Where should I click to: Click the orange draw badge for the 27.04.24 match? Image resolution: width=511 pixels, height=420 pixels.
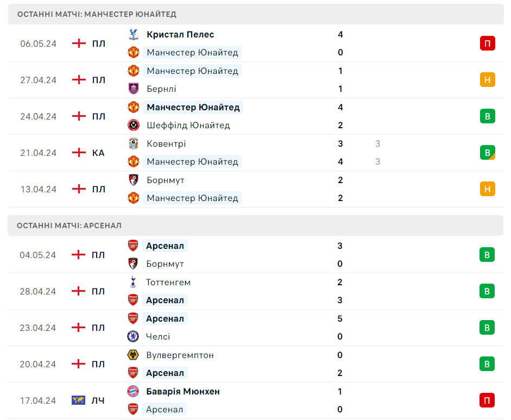(488, 80)
